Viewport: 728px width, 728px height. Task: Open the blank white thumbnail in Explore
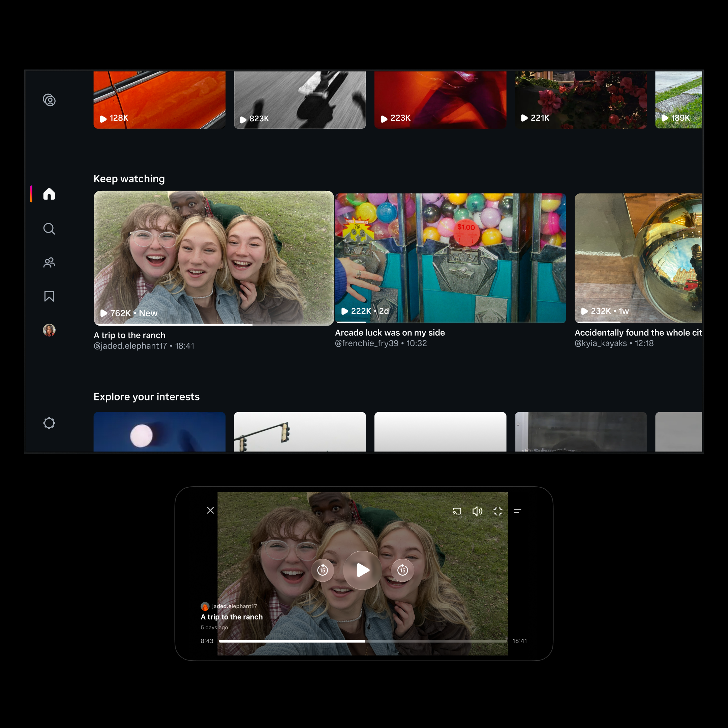point(440,431)
